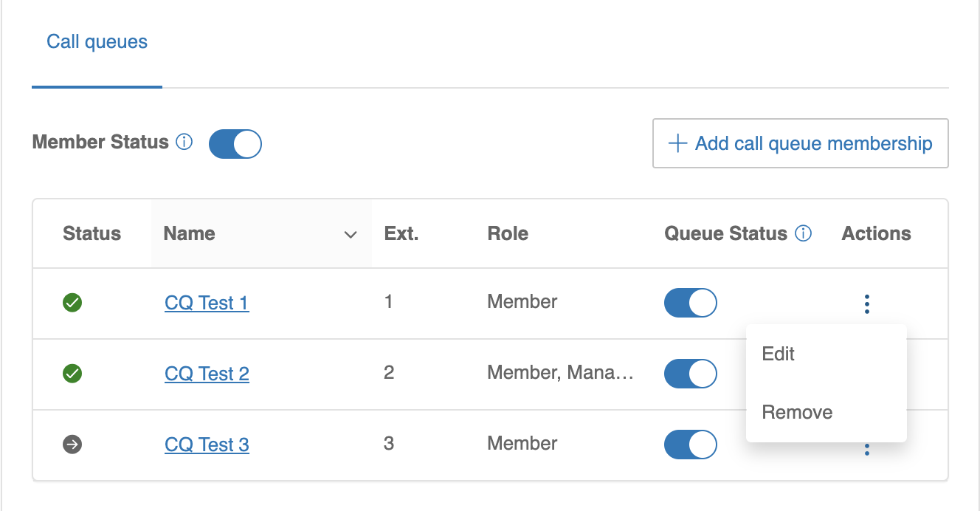
Task: Switch off the queue status toggle for CQ Test 3
Action: (x=690, y=445)
